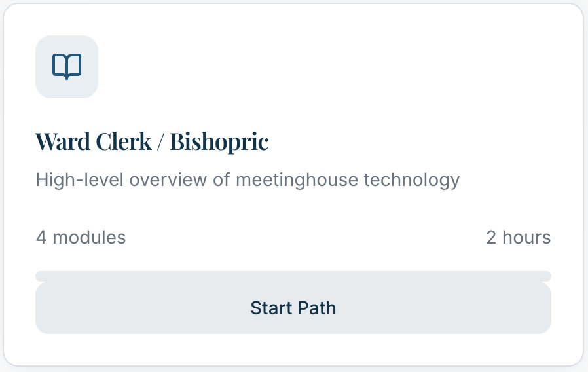Image resolution: width=588 pixels, height=372 pixels.
Task: Click the rounded gray icon badge
Action: (67, 67)
